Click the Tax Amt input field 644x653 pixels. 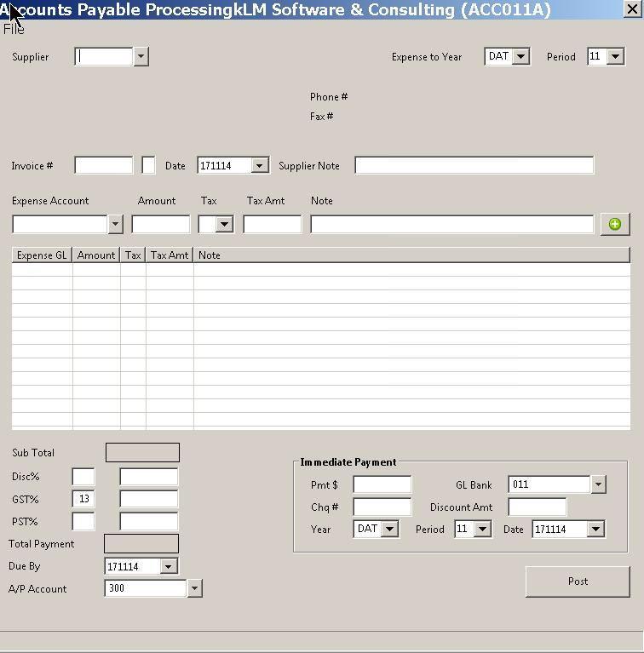click(x=273, y=224)
